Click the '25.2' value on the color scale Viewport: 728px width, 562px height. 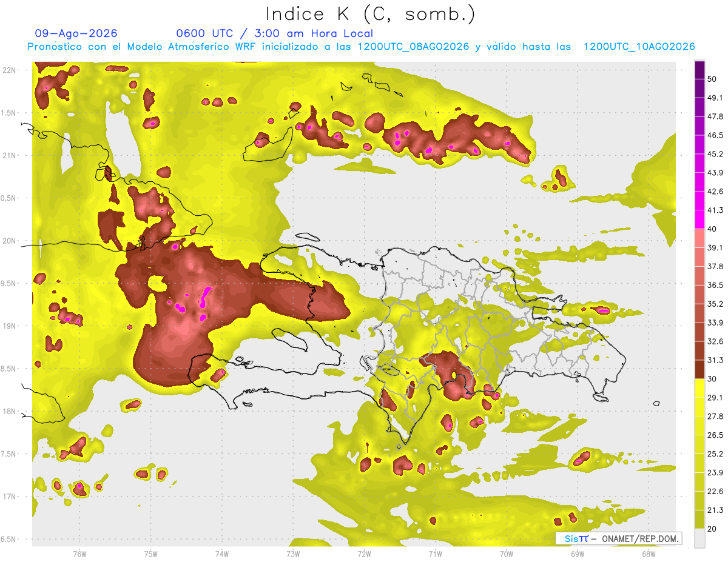[x=715, y=454]
